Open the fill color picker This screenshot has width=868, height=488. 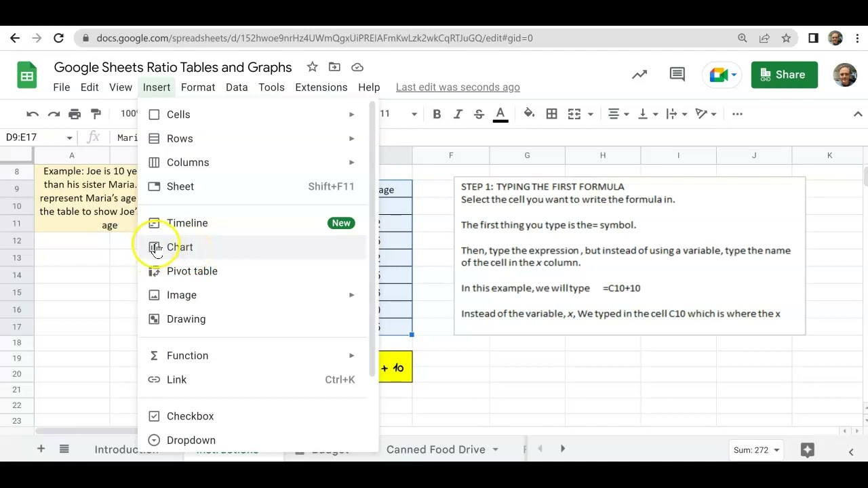tap(529, 114)
